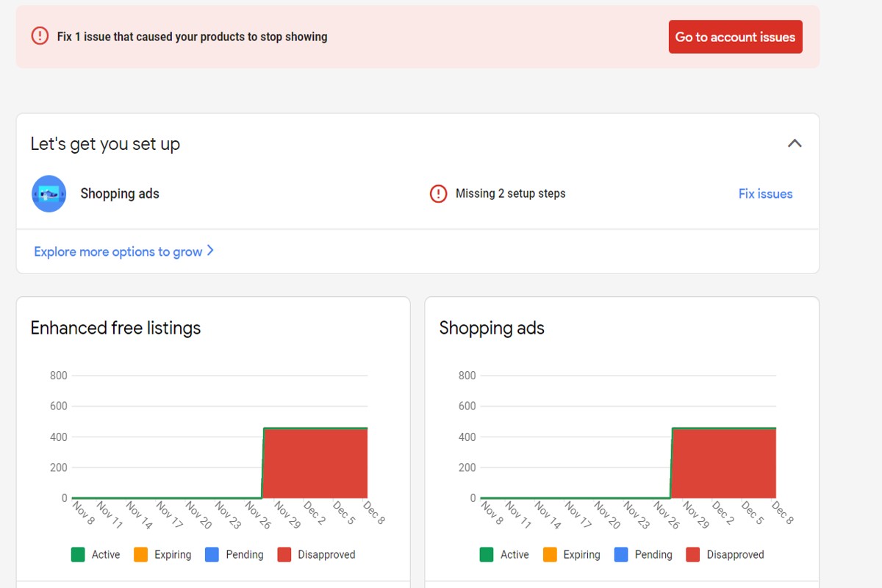
Task: Click the Shopping ads chart card title
Action: [492, 328]
